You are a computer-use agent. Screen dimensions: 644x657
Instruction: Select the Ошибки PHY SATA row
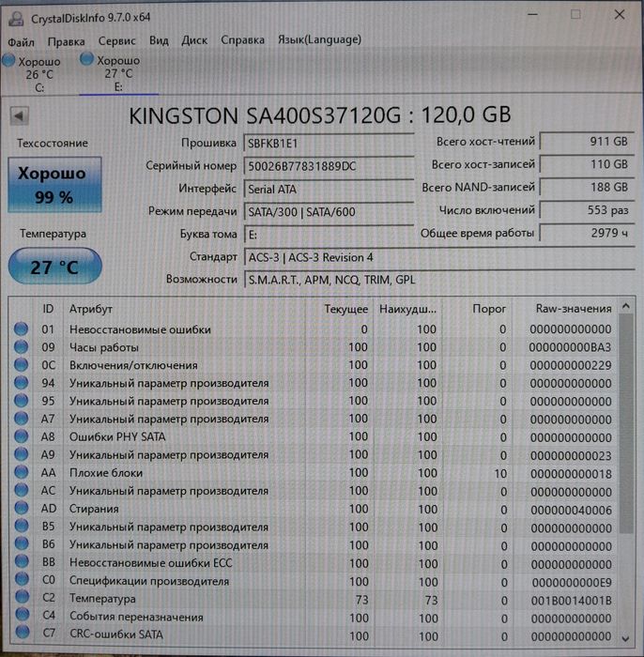314,437
